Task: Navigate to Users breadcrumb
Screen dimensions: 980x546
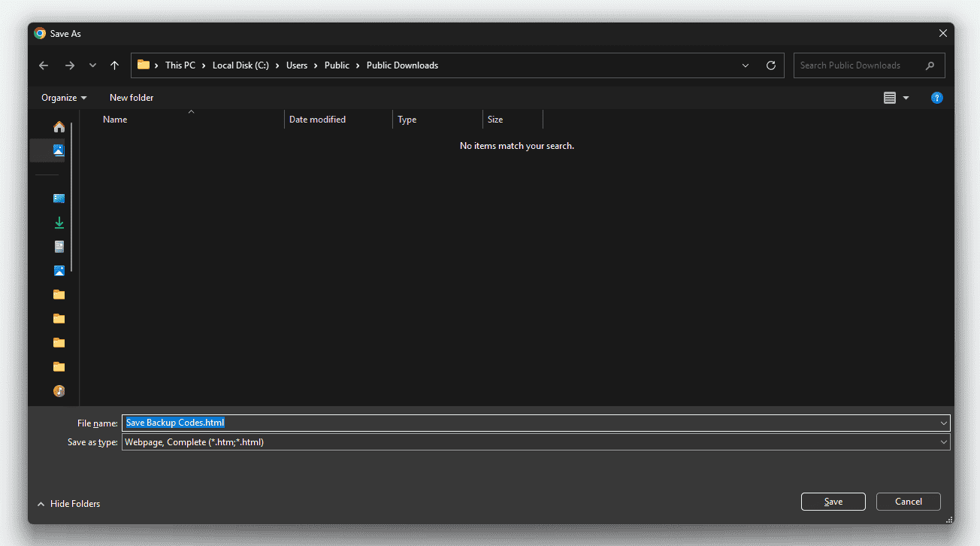Action: (297, 65)
